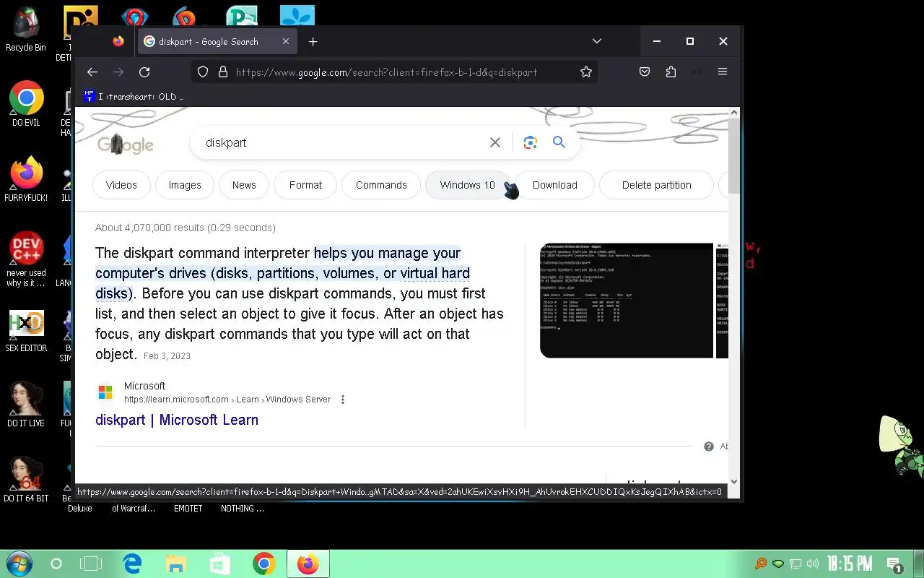Click the scrollbar down arrow
This screenshot has width=924, height=578.
pyautogui.click(x=734, y=481)
